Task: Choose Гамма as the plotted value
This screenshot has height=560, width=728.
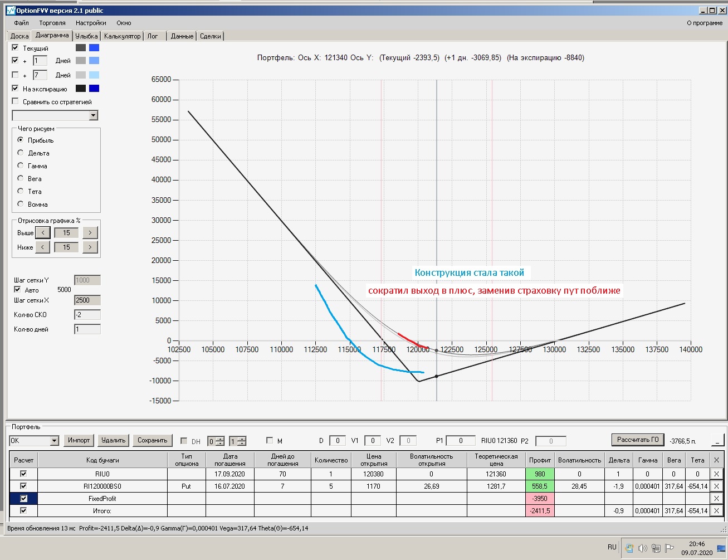Action: (x=21, y=165)
